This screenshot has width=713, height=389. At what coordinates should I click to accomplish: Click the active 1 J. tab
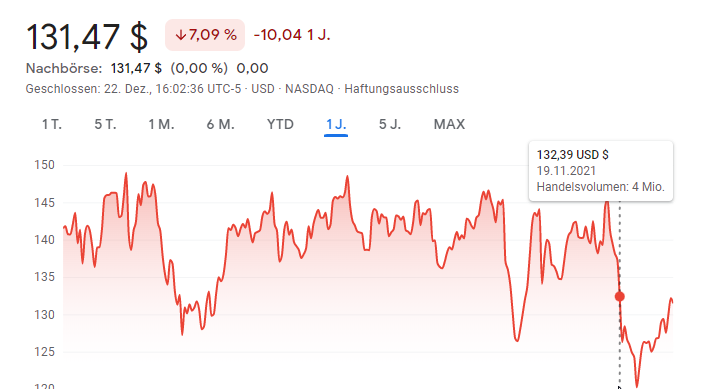click(x=336, y=124)
